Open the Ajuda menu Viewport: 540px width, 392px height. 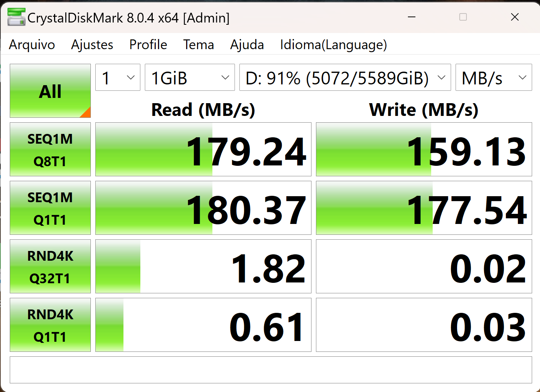pyautogui.click(x=247, y=45)
